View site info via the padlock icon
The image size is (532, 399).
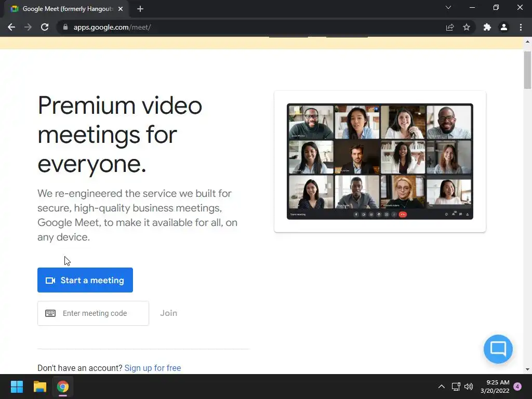tap(65, 27)
